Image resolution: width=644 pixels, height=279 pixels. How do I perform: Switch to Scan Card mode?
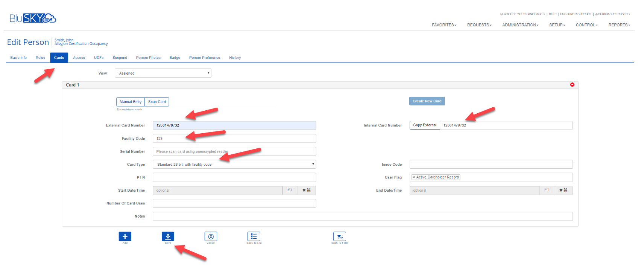pos(157,102)
